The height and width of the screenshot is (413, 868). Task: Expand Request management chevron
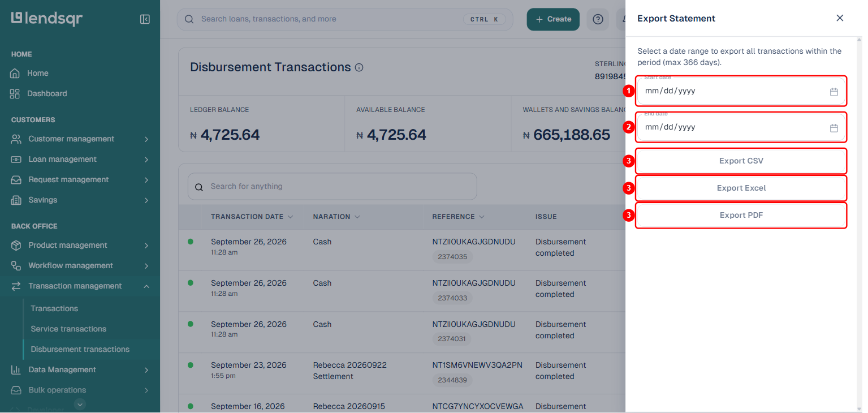pyautogui.click(x=146, y=180)
